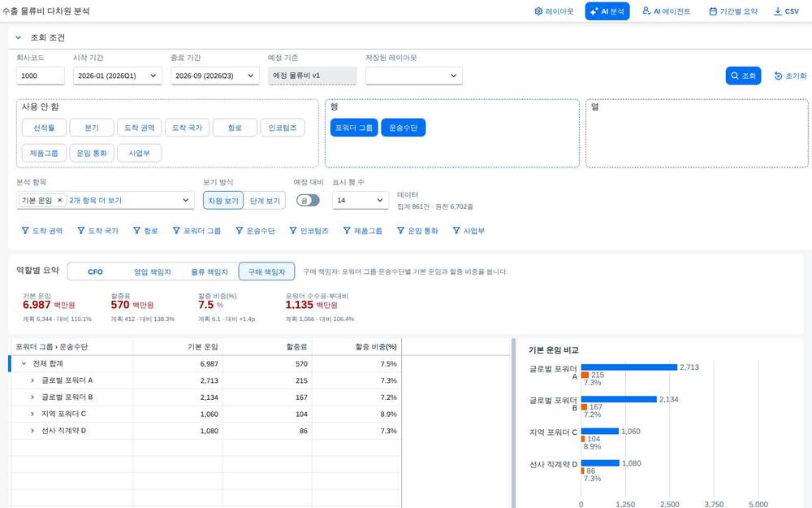Open 레이아웃 settings via the gear icon
Image resolution: width=812 pixels, height=508 pixels.
[538, 11]
